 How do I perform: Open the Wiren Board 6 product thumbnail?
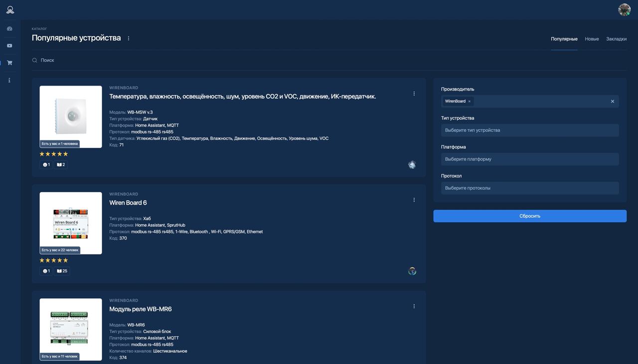click(71, 223)
